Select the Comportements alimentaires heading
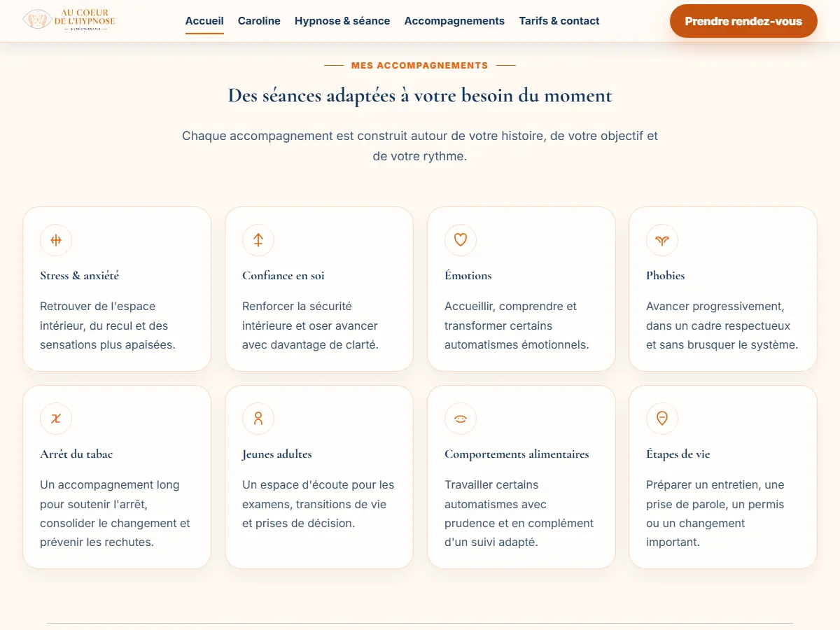The width and height of the screenshot is (840, 630). point(517,454)
